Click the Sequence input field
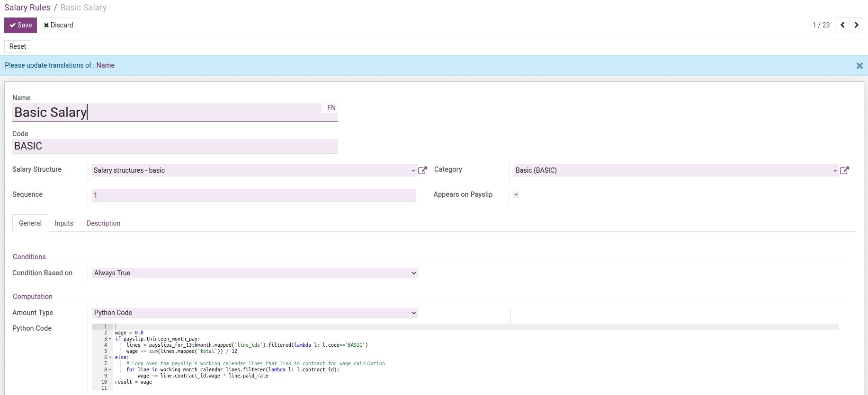Screen dimensions: 868x395 click(x=253, y=195)
